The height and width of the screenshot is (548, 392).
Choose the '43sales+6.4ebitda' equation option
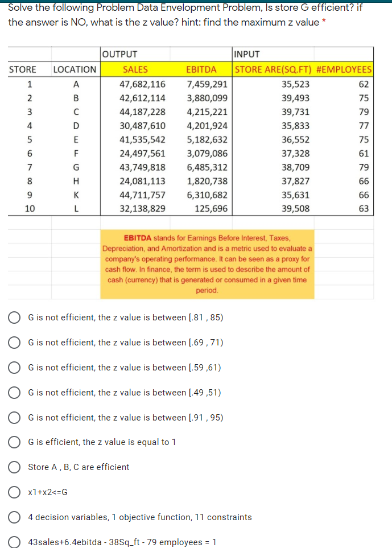pyautogui.click(x=14, y=542)
